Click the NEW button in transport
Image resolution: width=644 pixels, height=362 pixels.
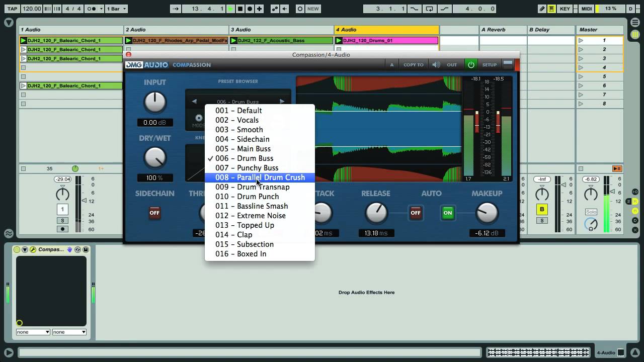313,9
